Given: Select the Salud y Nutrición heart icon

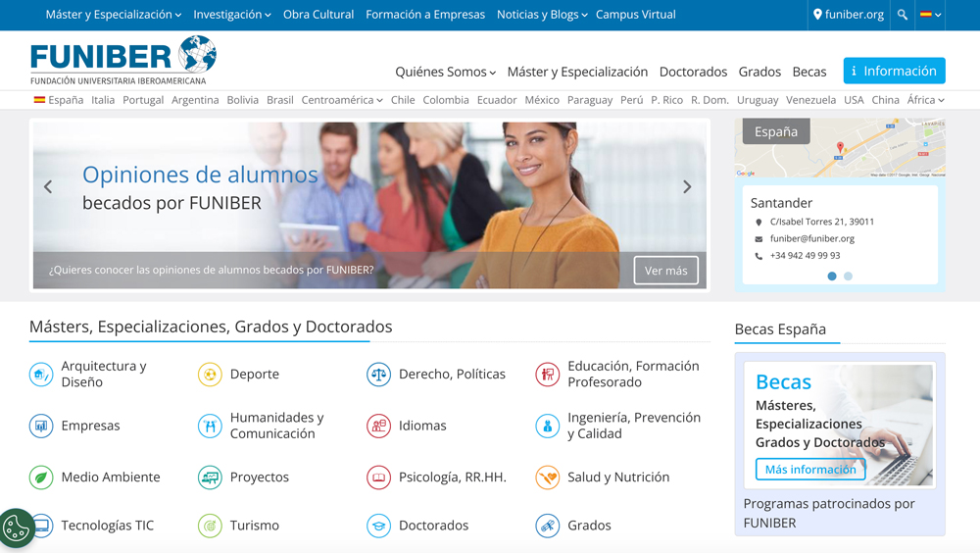Looking at the screenshot, I should tap(548, 478).
